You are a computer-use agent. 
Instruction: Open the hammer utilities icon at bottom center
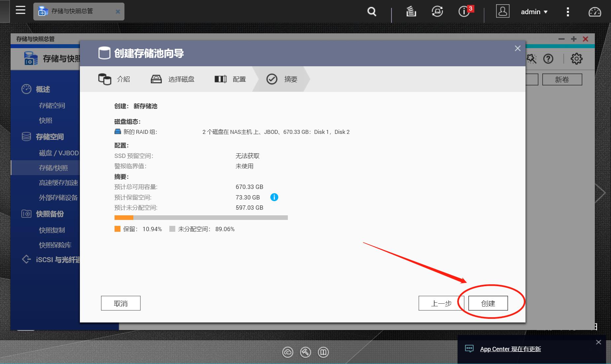[x=305, y=352]
